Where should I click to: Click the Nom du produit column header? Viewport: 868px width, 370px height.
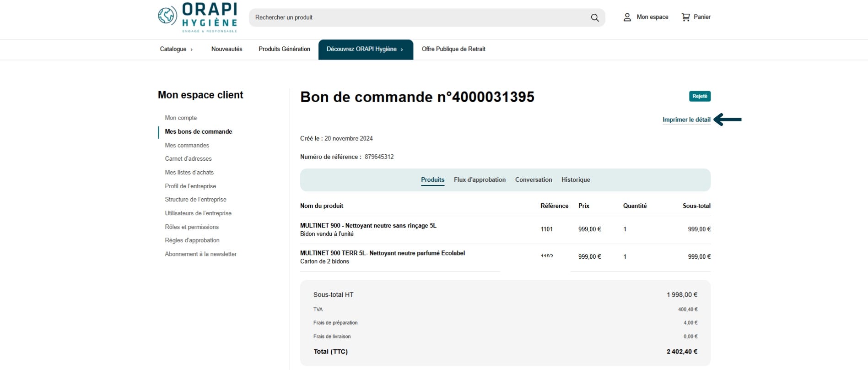[x=321, y=206]
